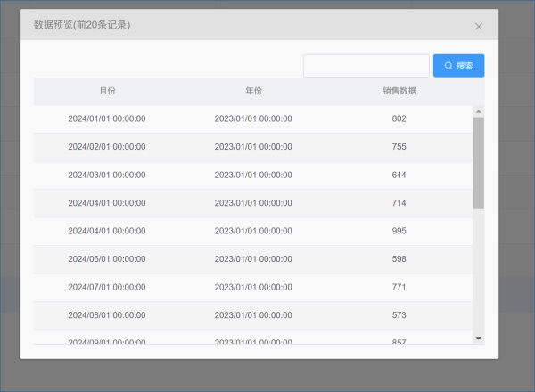Click the scrollbar track below the thumb
535x392 pixels.
(x=478, y=271)
